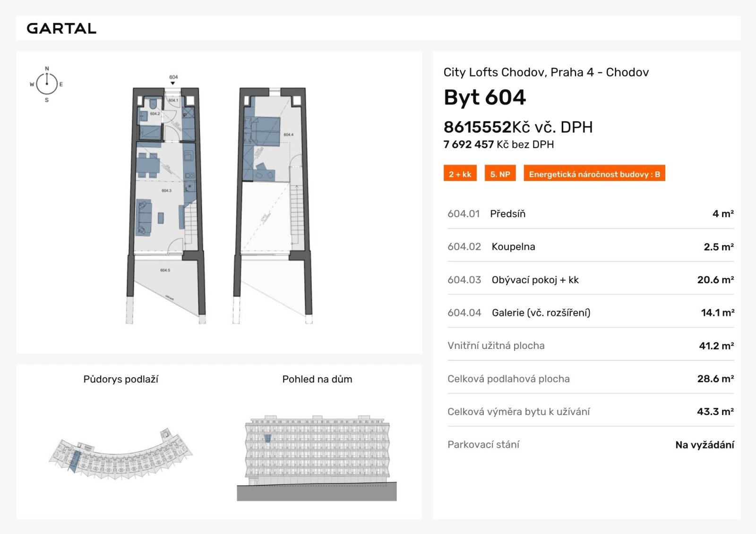Click the Parkovací stání Na vyžádání value
This screenshot has width=756, height=534.
tap(704, 445)
